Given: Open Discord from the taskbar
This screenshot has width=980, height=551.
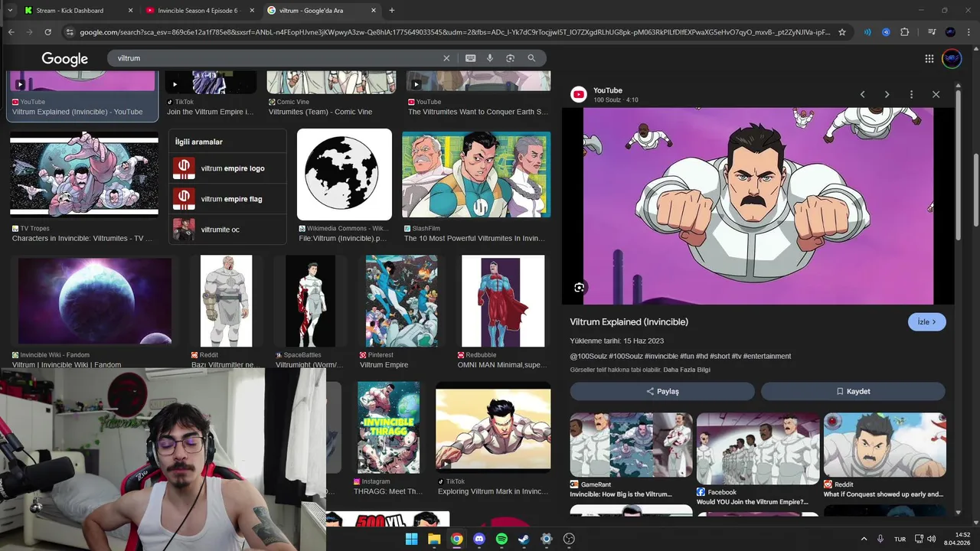Looking at the screenshot, I should 479,539.
